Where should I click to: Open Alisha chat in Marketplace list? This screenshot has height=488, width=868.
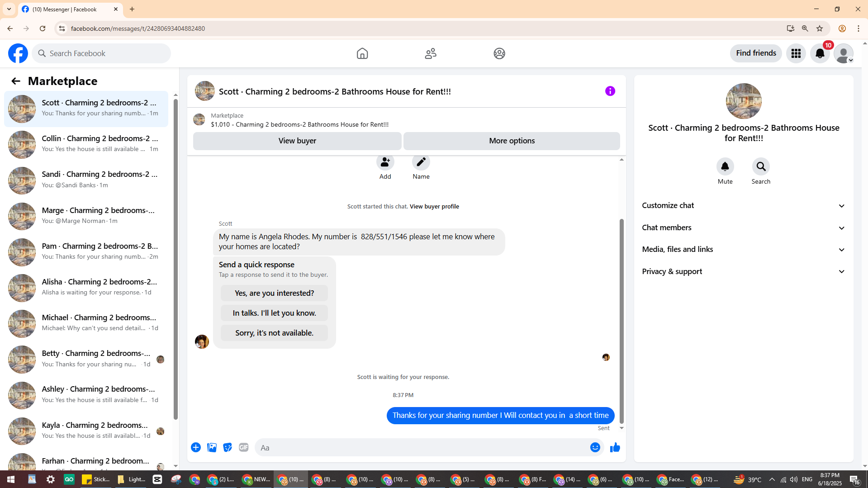pyautogui.click(x=86, y=288)
